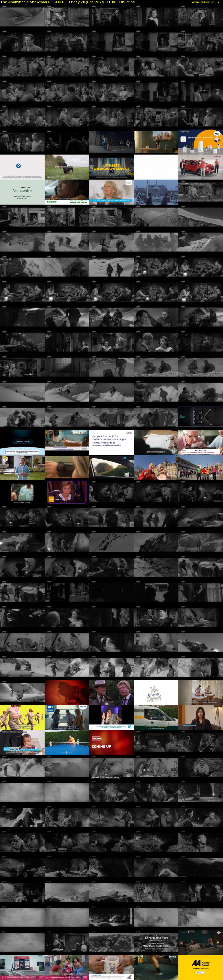Select the smartwatch on wrist thumbnail
Screen dimensions: 223x980
67,467
